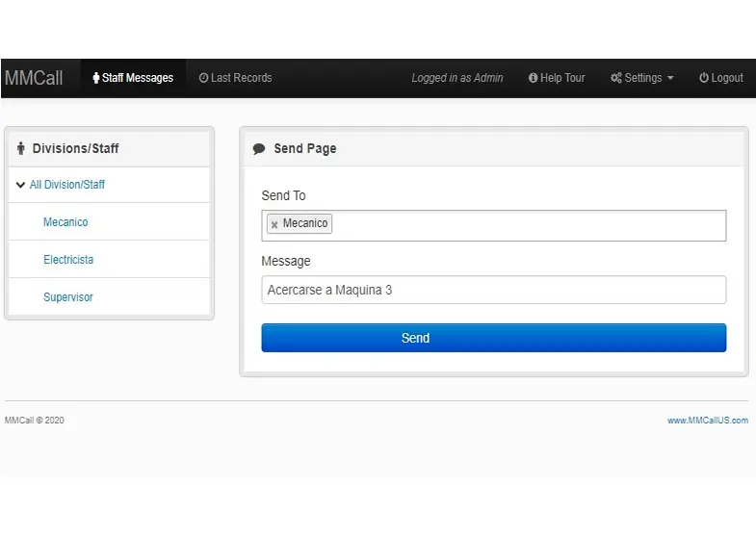Focus the Message text field
756x537 pixels.
point(493,290)
